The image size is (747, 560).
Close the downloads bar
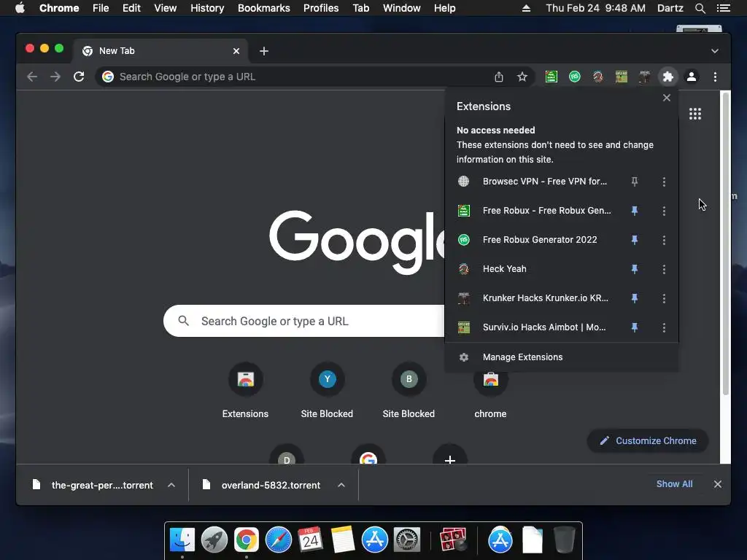718,484
